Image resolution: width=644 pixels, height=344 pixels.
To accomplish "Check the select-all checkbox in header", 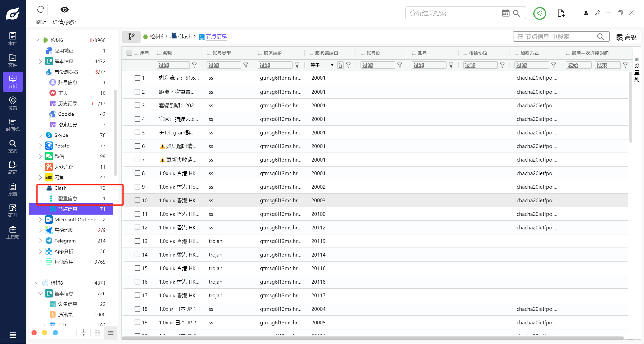I will [129, 53].
